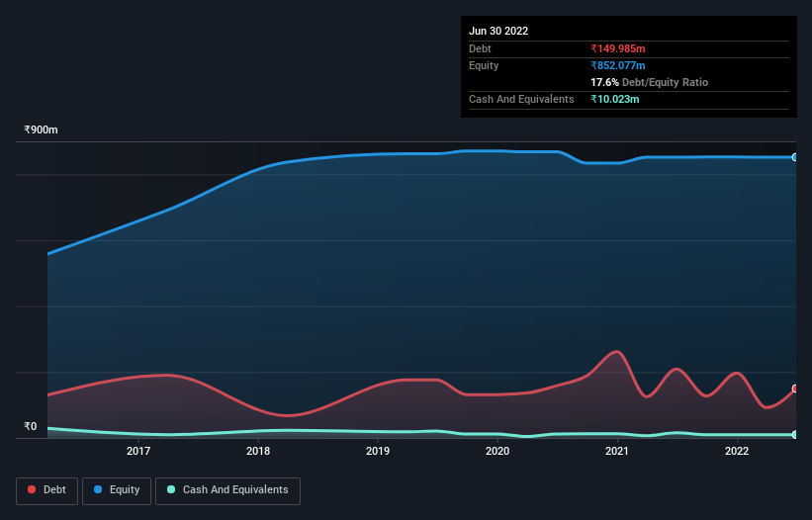812x520 pixels.
Task: Click the Equity label in tooltip
Action: (x=484, y=65)
